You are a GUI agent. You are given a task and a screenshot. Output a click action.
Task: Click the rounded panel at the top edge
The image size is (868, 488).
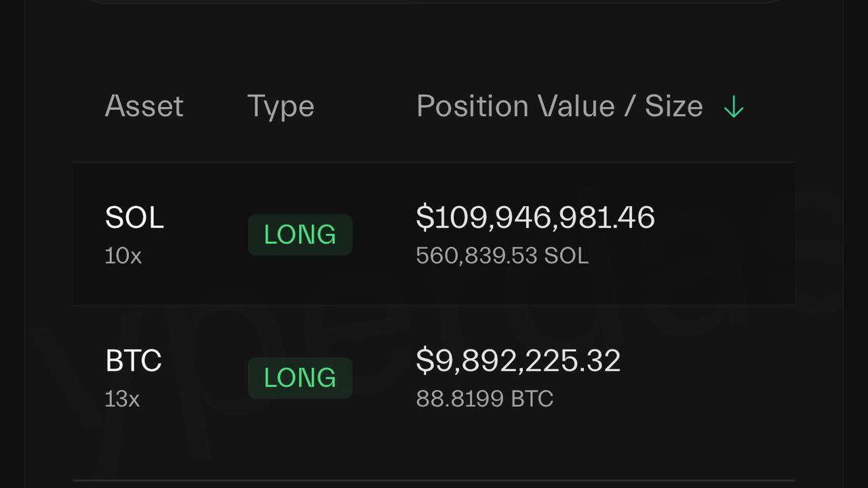coord(434,2)
